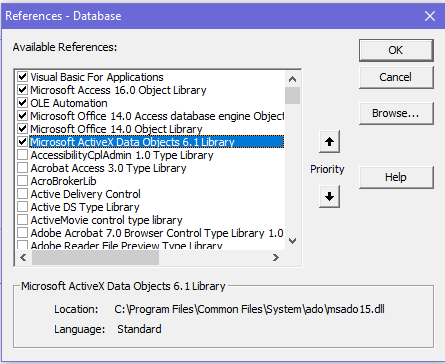The width and height of the screenshot is (445, 364).
Task: Uncheck OLE Automation reference
Action: pyautogui.click(x=22, y=103)
